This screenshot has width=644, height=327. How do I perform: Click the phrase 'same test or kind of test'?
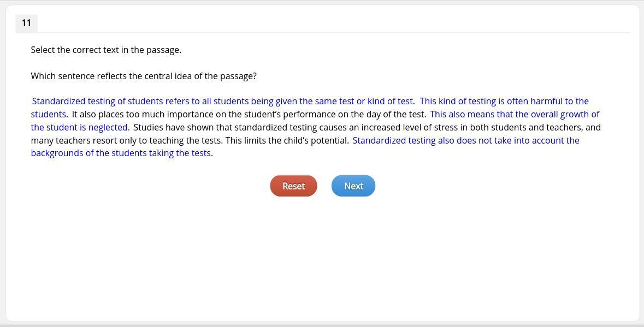[363, 102]
